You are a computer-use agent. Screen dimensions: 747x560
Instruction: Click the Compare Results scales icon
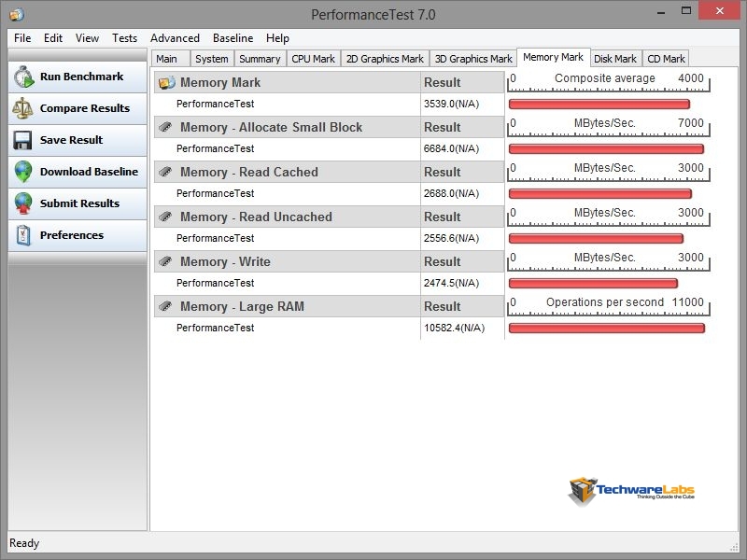22,108
